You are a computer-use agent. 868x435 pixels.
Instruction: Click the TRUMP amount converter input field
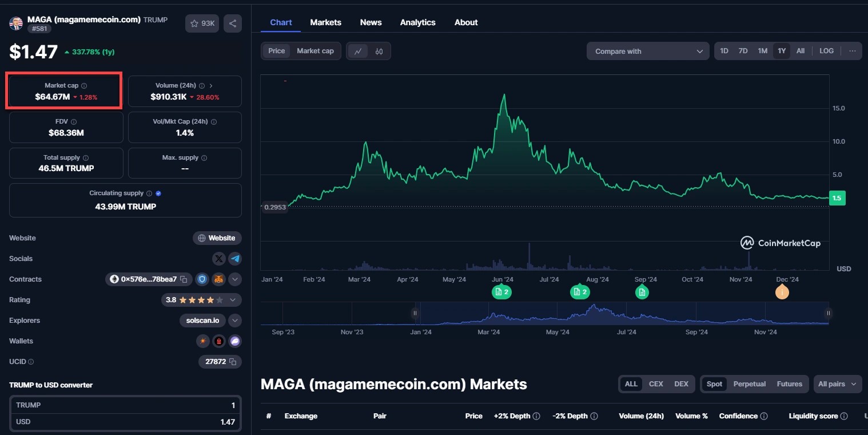click(x=126, y=405)
